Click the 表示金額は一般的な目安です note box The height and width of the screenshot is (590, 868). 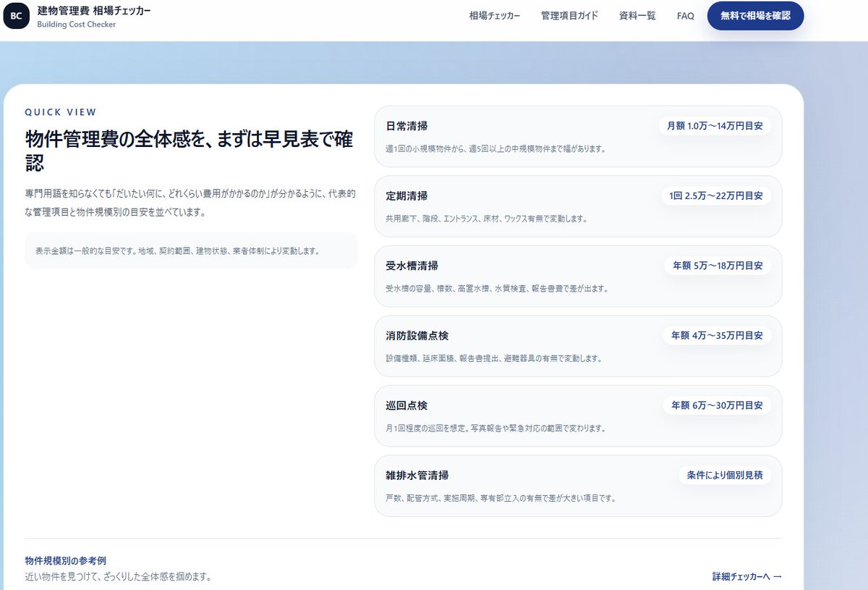click(191, 251)
